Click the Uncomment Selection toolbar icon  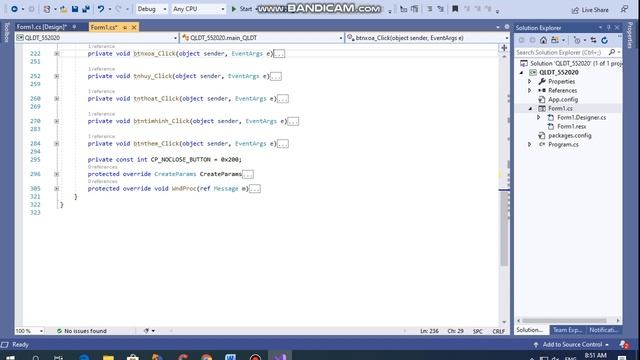[440, 9]
